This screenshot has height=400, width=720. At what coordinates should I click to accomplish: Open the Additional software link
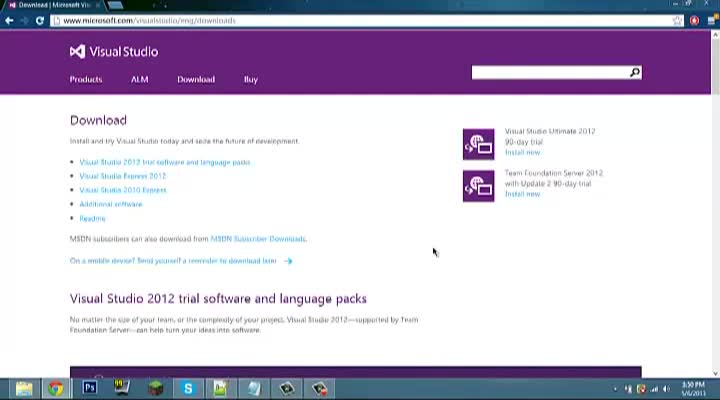tap(111, 204)
